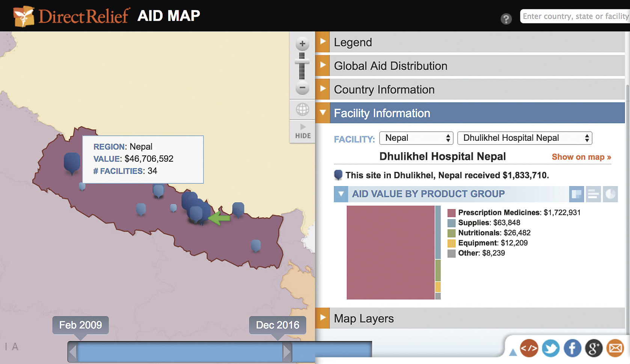Click the Show on map link
Viewport: 630px width, 364px height.
tap(581, 157)
